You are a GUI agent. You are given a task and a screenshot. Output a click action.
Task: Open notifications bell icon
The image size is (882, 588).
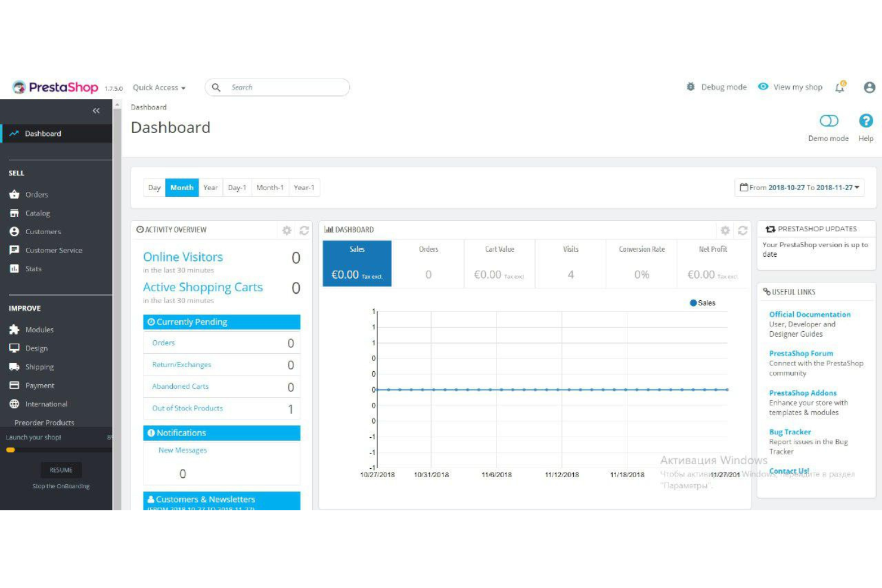pyautogui.click(x=840, y=87)
